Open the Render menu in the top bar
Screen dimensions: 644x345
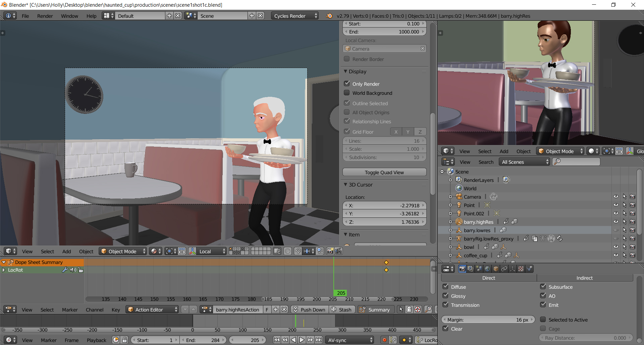click(45, 16)
